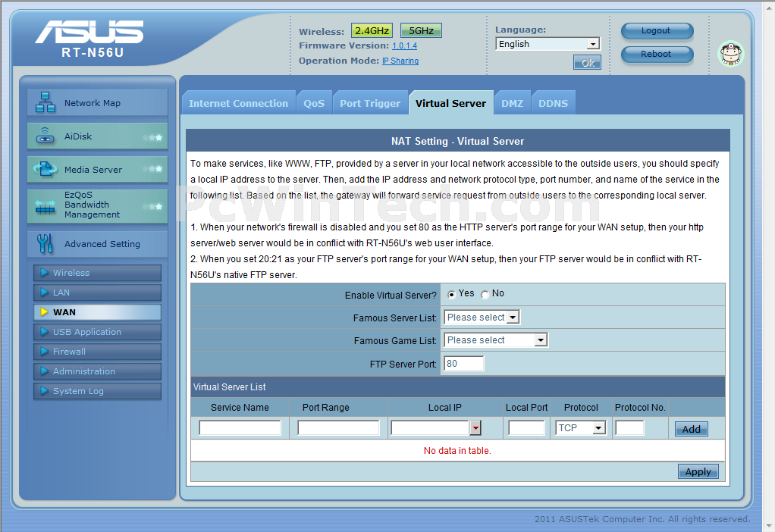Open the Firewall settings submenu
775x532 pixels.
coord(97,352)
